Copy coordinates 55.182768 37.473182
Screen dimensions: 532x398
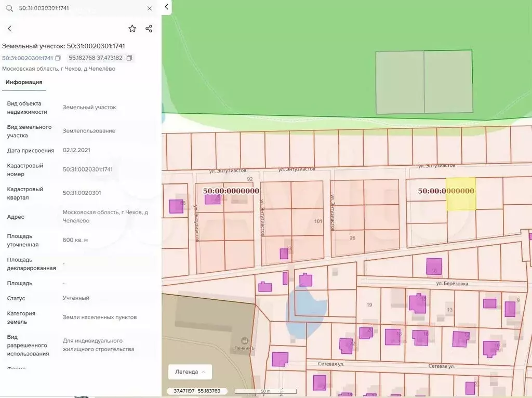(x=129, y=58)
